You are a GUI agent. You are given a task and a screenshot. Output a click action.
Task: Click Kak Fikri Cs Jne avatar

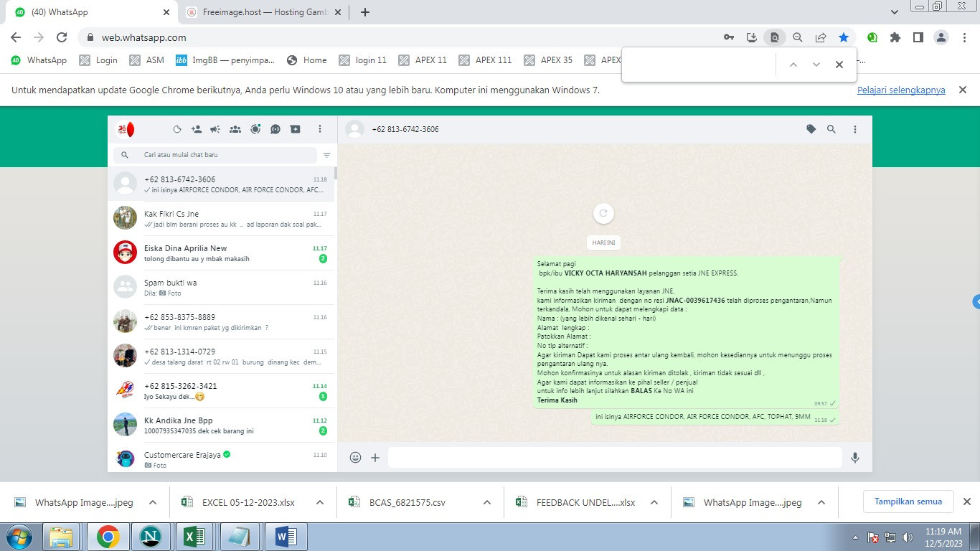click(126, 218)
